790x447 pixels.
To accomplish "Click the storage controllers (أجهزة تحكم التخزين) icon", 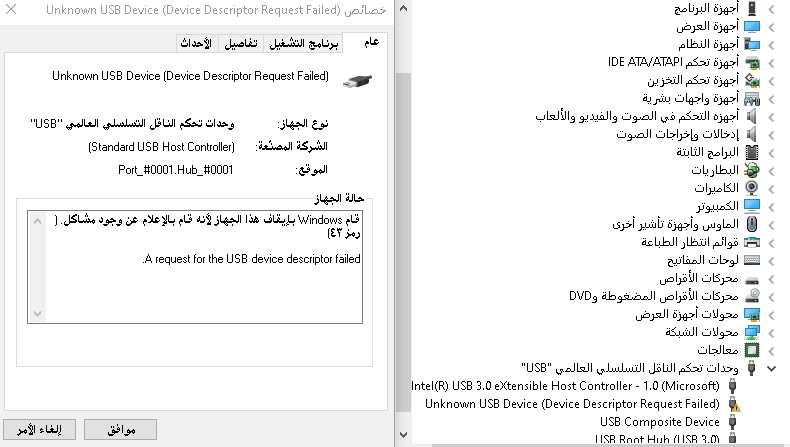I will tap(752, 81).
